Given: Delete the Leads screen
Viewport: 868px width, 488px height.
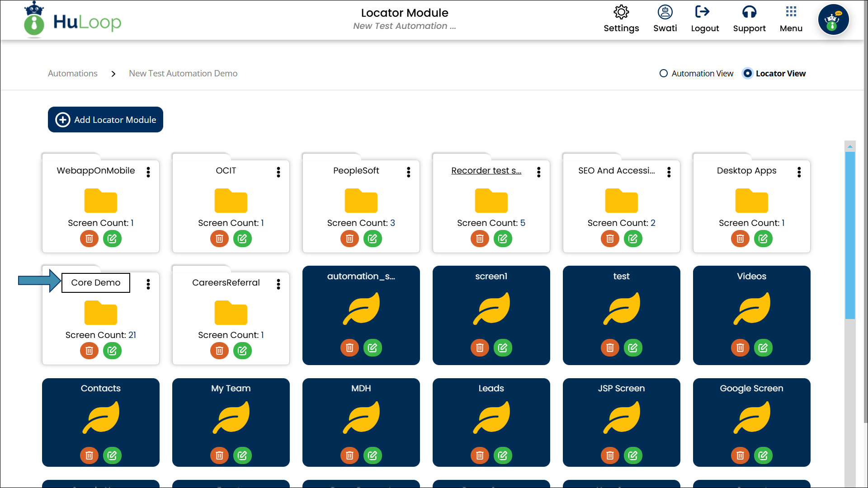Looking at the screenshot, I should point(480,455).
